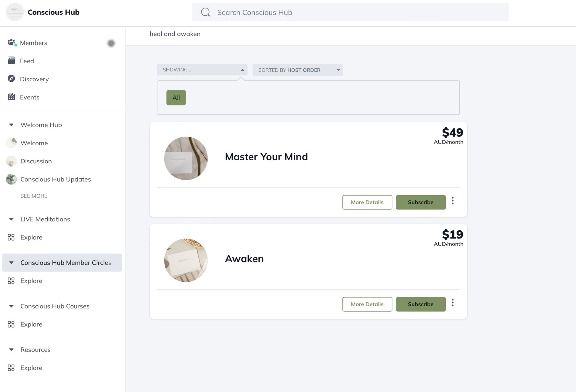
Task: Collapse the LIVE Meditations section
Action: [x=11, y=219]
